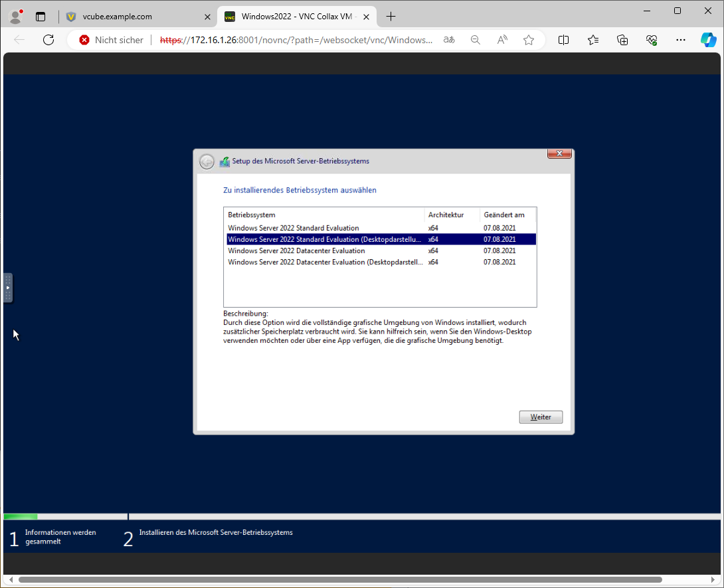Open the tab actions menu icon

pos(41,17)
